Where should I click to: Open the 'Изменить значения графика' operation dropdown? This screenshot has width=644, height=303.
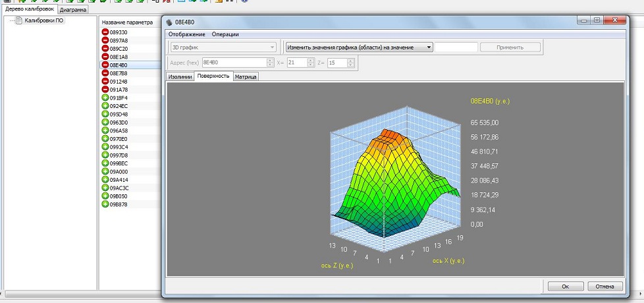click(359, 47)
